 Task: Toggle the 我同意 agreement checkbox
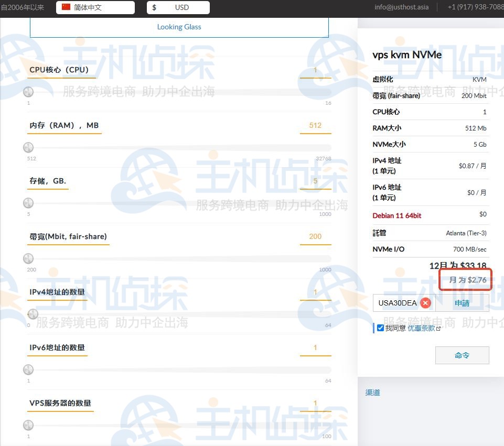point(380,328)
